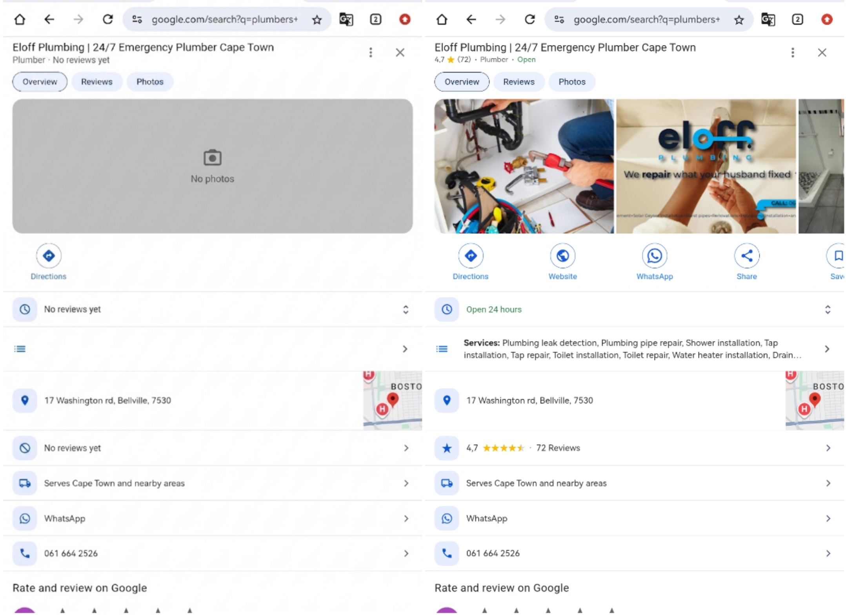846x616 pixels.
Task: Bookmark the page with the star in the left window
Action: (317, 20)
